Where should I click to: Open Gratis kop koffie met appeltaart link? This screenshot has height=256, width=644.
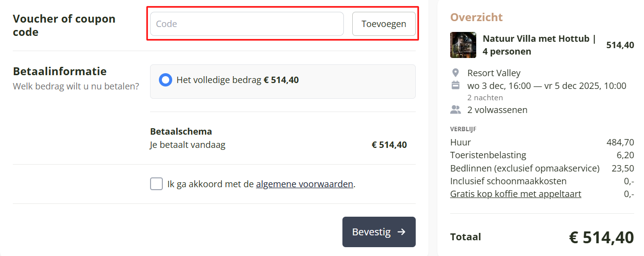click(516, 194)
